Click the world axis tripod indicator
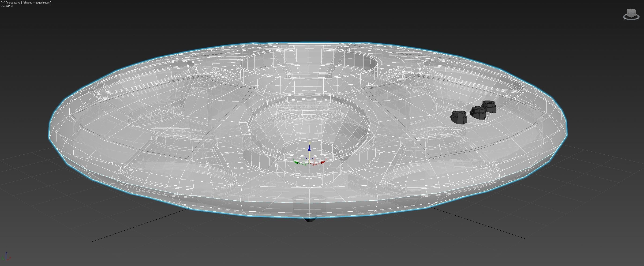 pyautogui.click(x=6, y=257)
